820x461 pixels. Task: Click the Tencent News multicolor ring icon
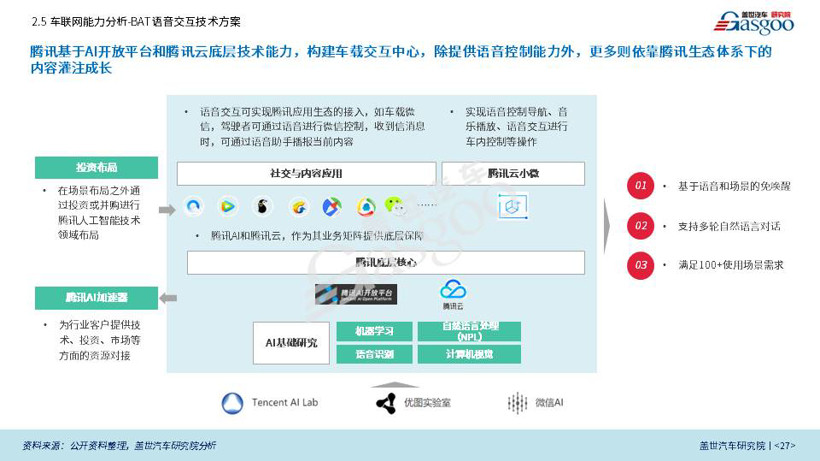click(366, 208)
